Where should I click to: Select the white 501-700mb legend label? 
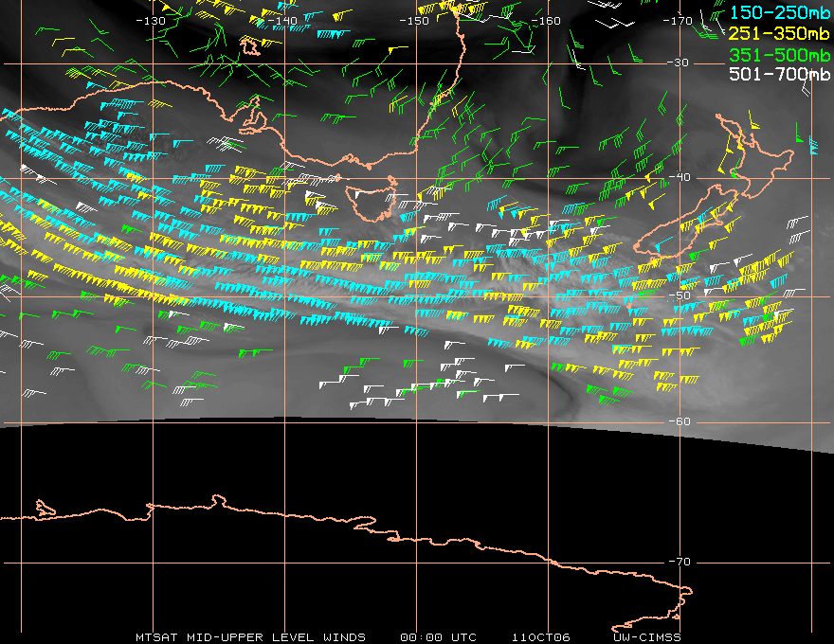[x=779, y=74]
